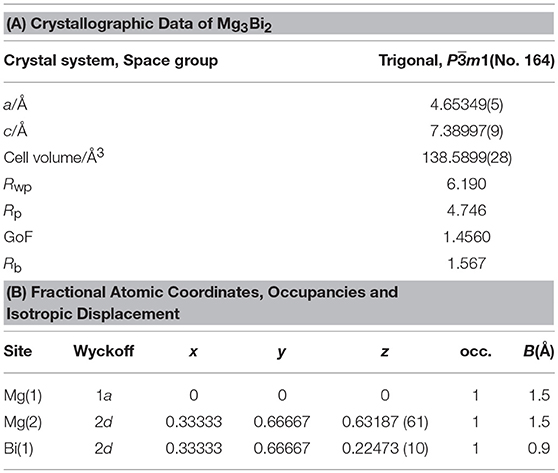Screen dimensions: 558x473
Task: Select the Mg(2) site row label
Action: coord(23,422)
